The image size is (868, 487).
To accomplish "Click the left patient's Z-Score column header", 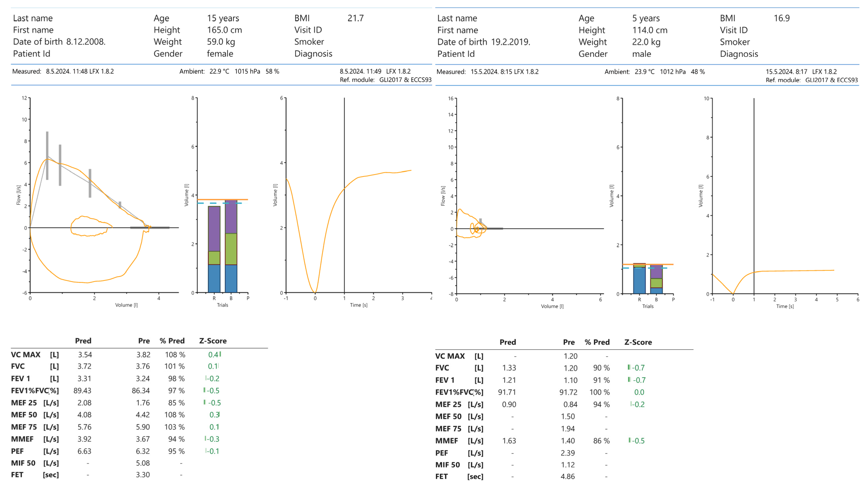I will tap(213, 341).
